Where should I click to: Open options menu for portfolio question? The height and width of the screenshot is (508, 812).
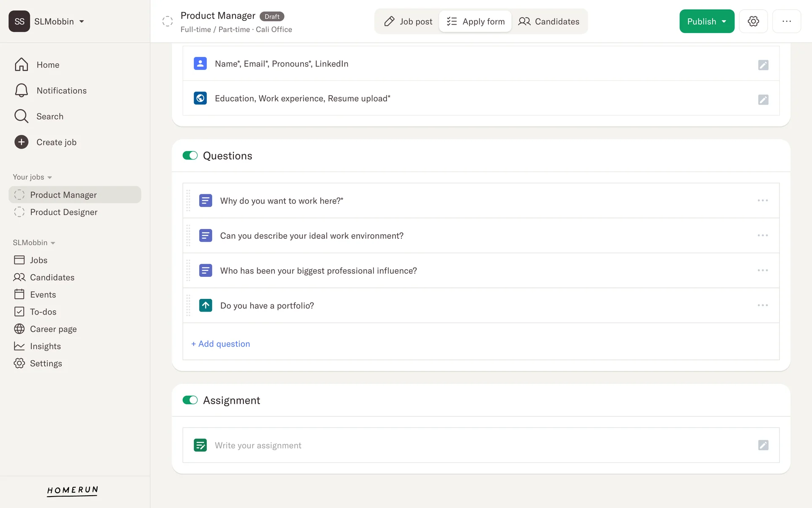(x=763, y=305)
